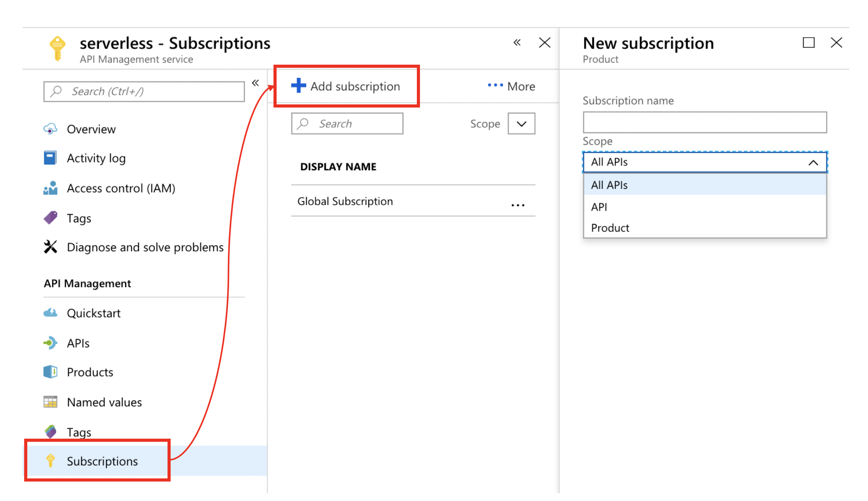868x501 pixels.
Task: Choose Product option in Scope list
Action: pyautogui.click(x=705, y=228)
